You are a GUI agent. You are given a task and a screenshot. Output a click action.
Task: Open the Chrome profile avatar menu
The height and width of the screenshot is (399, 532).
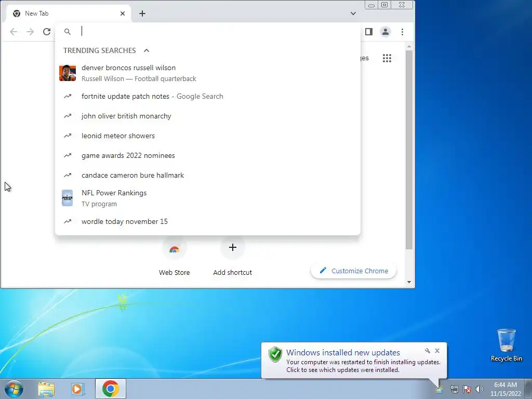(x=385, y=32)
